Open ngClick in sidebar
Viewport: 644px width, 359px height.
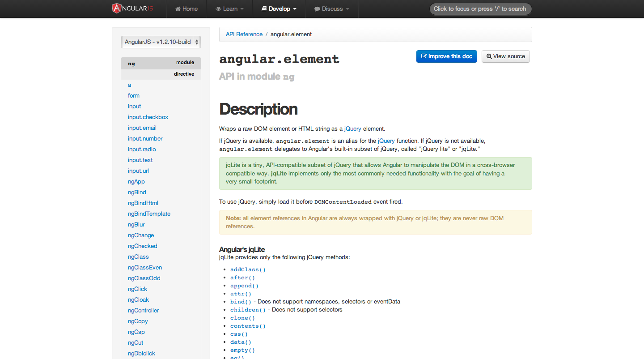[x=138, y=289]
